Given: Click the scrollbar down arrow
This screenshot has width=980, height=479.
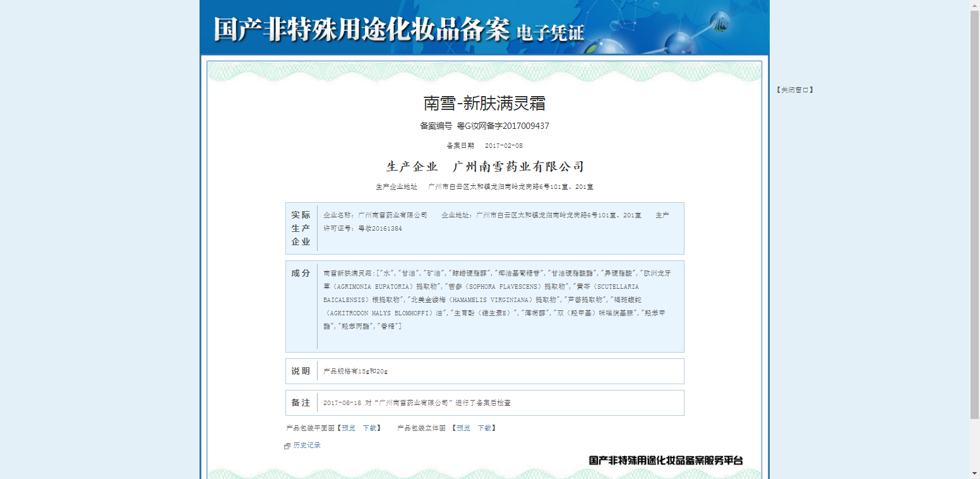Looking at the screenshot, I should click(974, 473).
